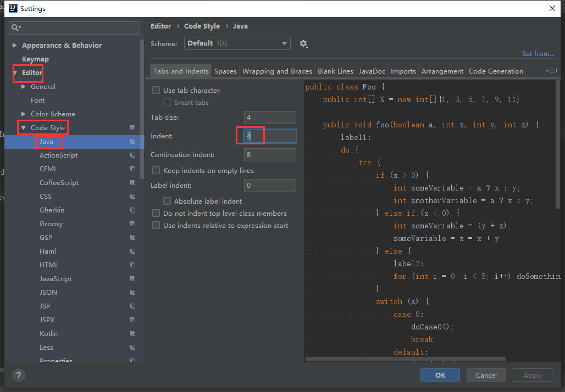This screenshot has width=565, height=392.
Task: Open the Code Generation tab
Action: click(x=496, y=71)
